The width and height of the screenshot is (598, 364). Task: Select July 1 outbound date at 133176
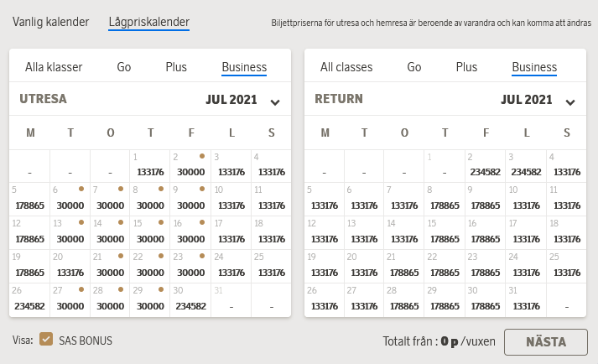coord(150,165)
